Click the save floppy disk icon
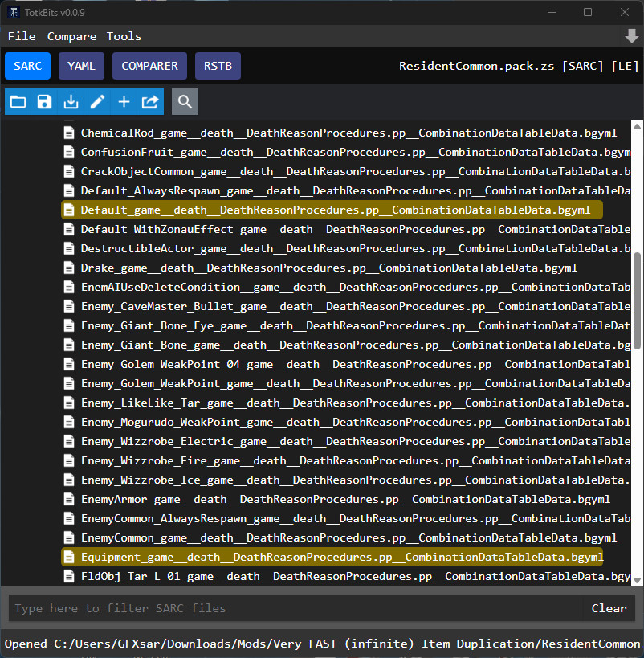This screenshot has width=644, height=658. click(44, 102)
